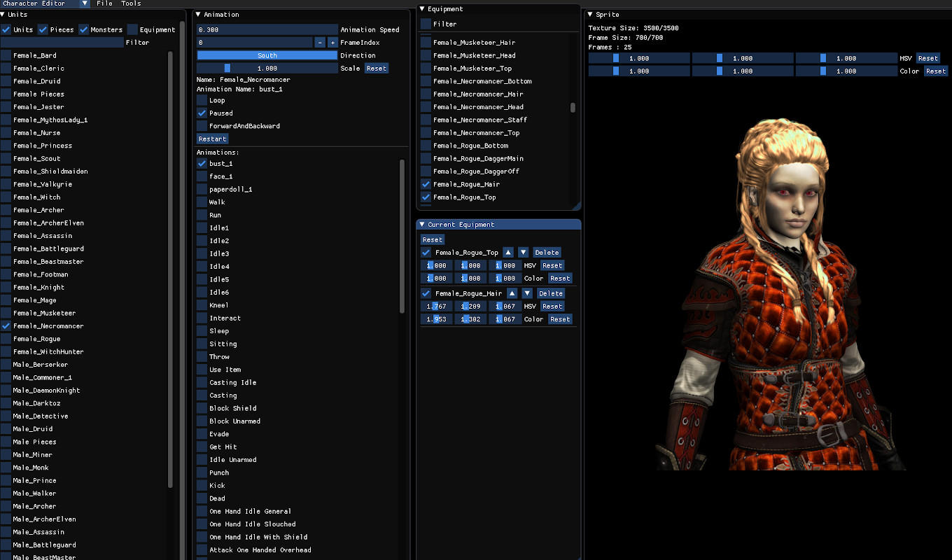Click the Units list scrollbar

pyautogui.click(x=171, y=269)
